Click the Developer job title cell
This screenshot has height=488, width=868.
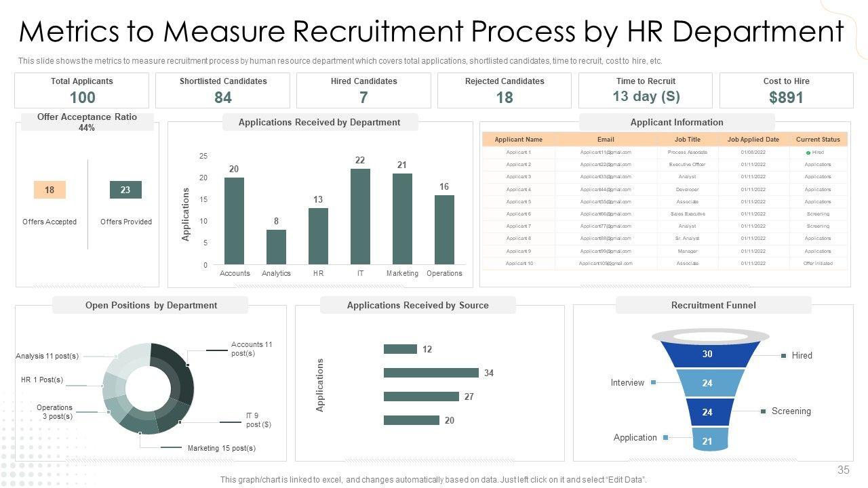tap(688, 189)
